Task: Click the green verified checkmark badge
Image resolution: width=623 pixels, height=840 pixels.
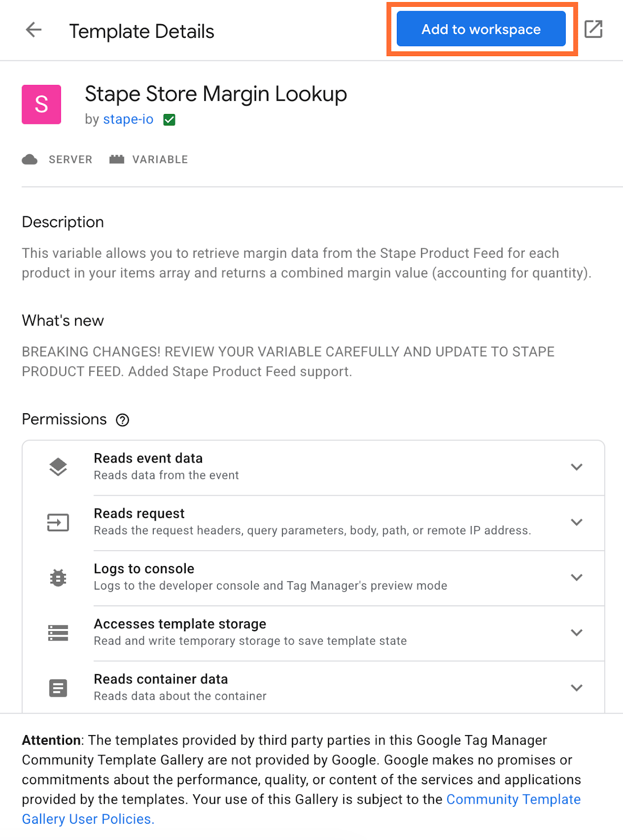Action: [x=169, y=120]
